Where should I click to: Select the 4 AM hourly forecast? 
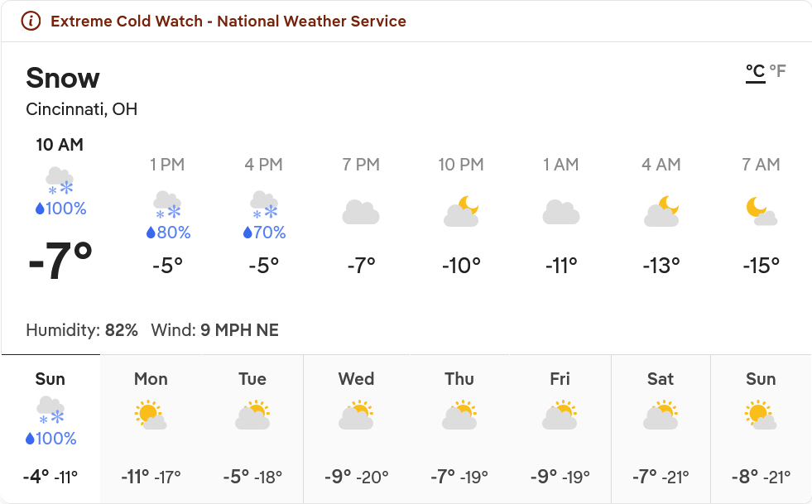(x=661, y=217)
